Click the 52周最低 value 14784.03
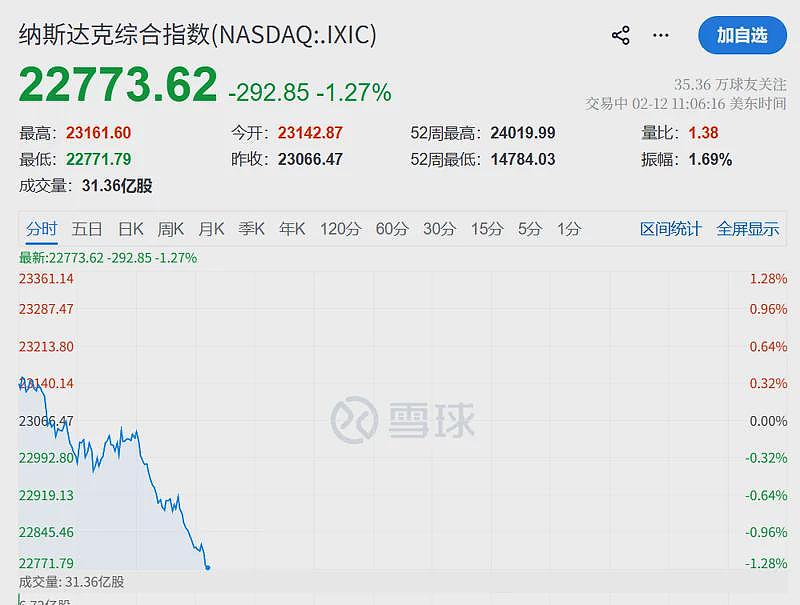The height and width of the screenshot is (605, 800). pyautogui.click(x=523, y=159)
